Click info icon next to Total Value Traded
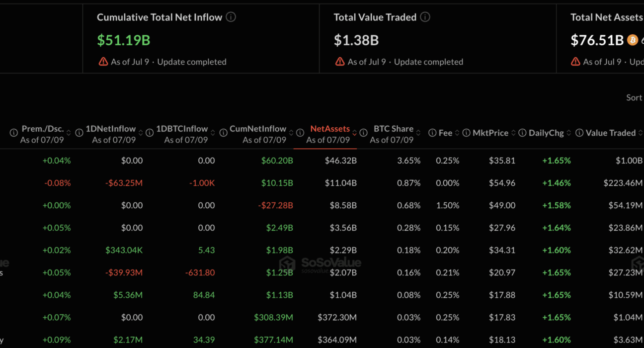Viewport: 644px width, 348px height. [425, 17]
